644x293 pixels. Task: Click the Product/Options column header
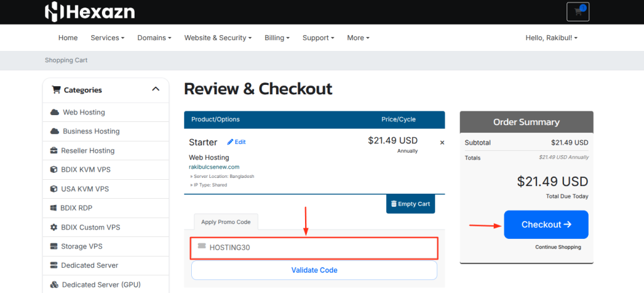215,119
